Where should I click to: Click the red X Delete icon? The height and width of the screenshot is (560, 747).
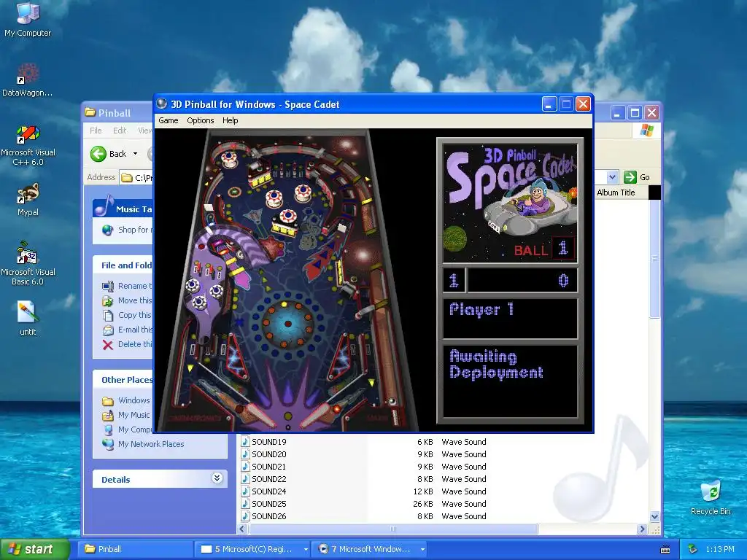(108, 345)
